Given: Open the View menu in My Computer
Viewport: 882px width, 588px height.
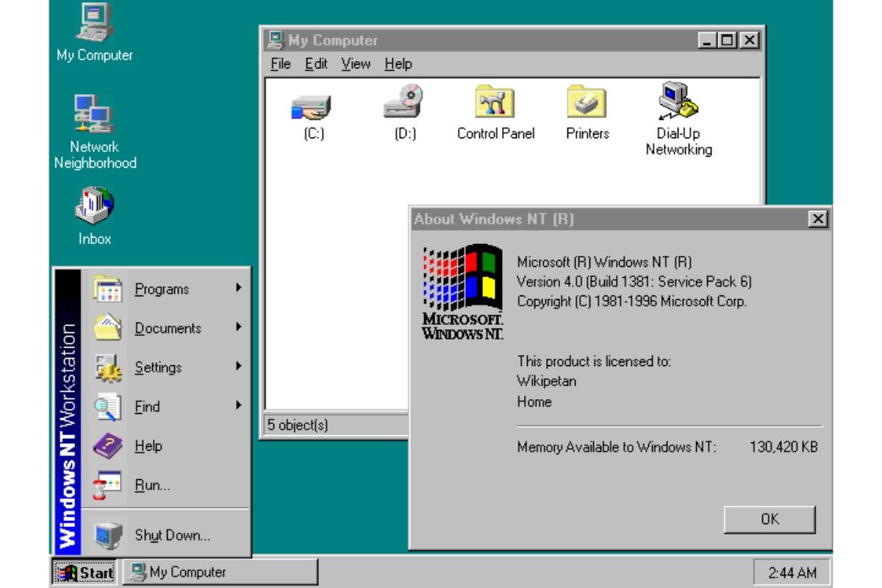Looking at the screenshot, I should pos(355,64).
